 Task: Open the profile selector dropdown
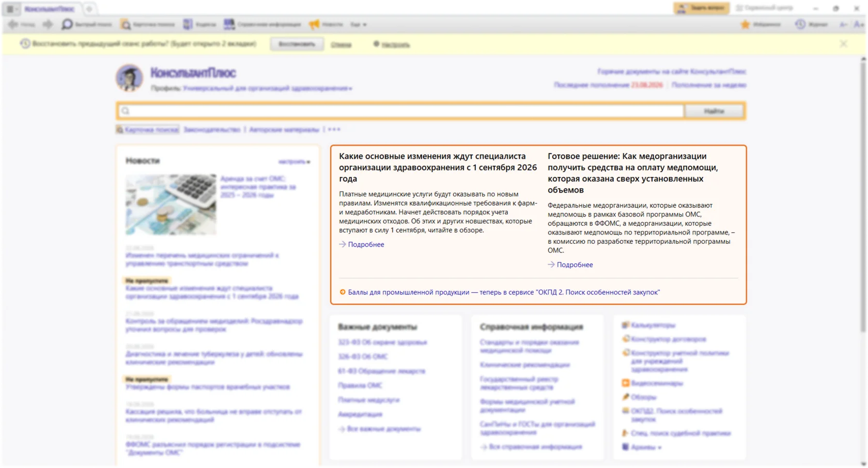[267, 88]
